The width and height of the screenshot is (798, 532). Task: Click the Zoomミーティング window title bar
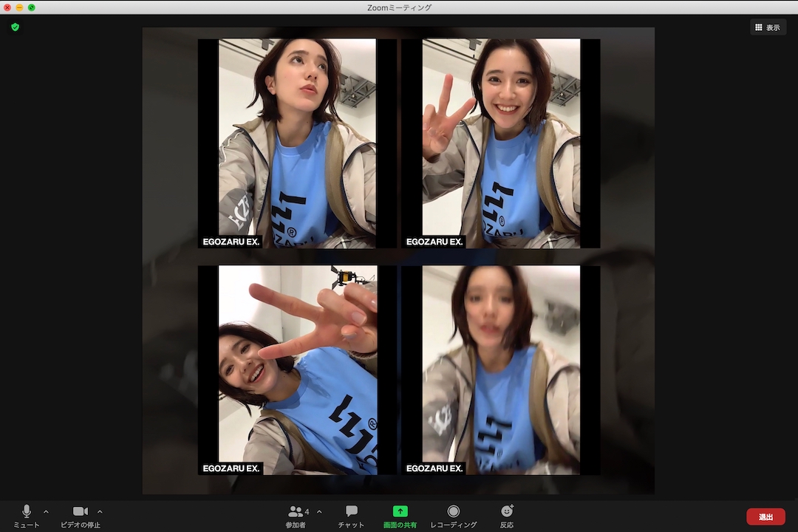click(x=399, y=7)
